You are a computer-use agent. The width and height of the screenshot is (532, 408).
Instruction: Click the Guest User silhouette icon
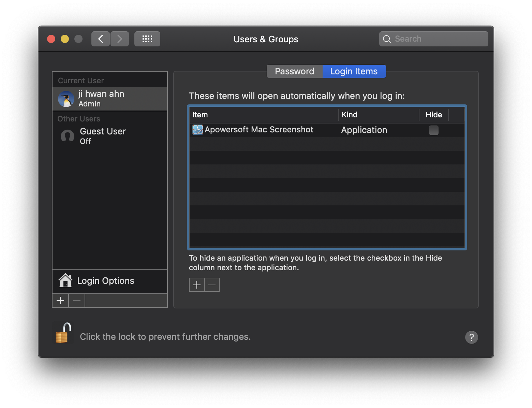[x=68, y=136]
